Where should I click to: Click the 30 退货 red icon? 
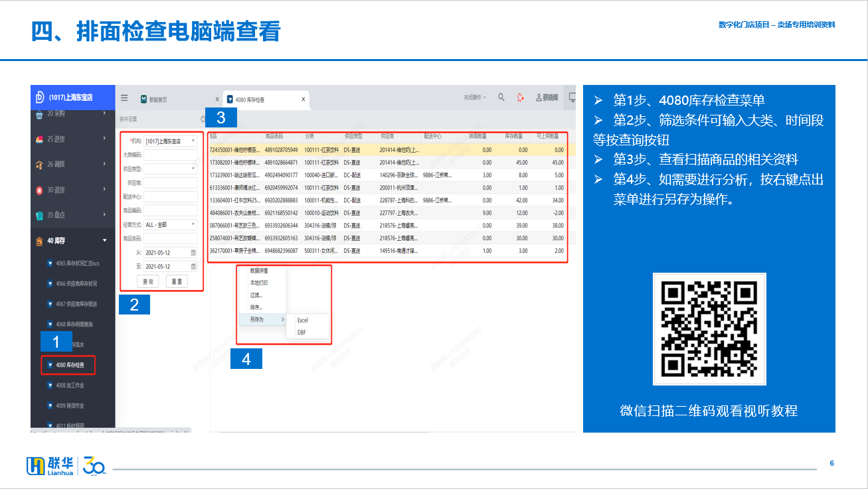[40, 190]
